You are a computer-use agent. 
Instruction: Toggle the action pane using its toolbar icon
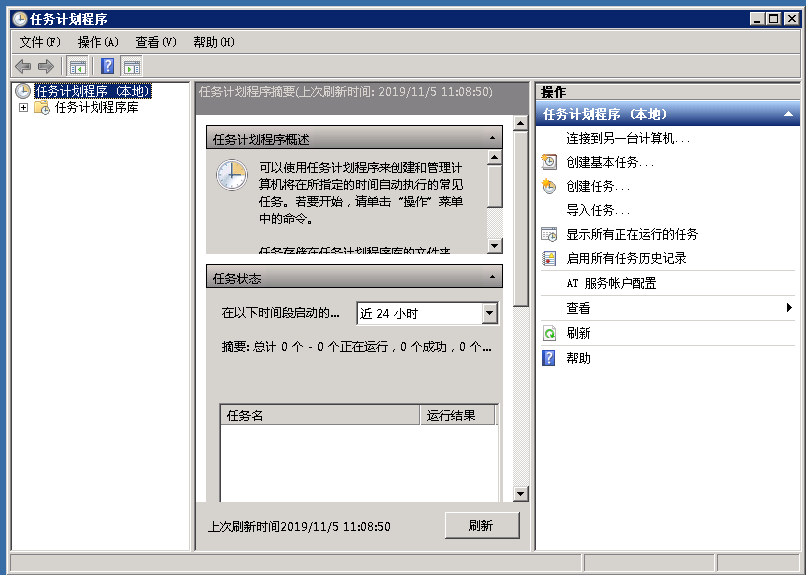coord(132,66)
